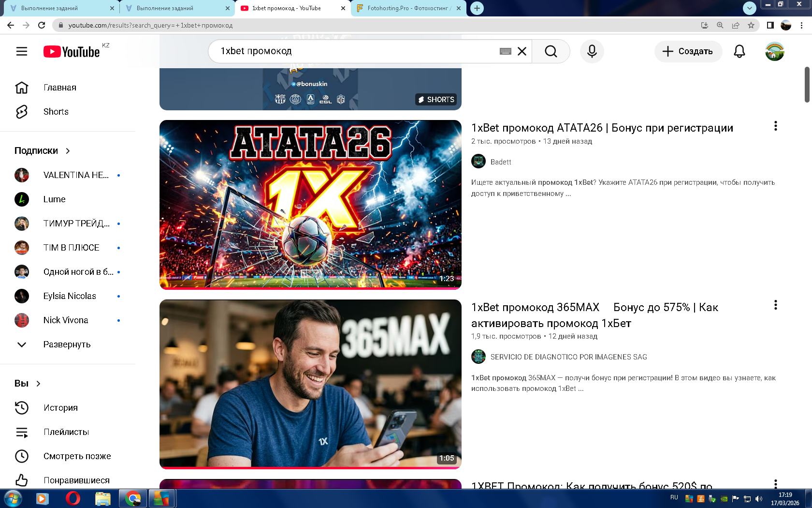Go back with the browser back arrow
Viewport: 812px width, 508px height.
[x=11, y=25]
